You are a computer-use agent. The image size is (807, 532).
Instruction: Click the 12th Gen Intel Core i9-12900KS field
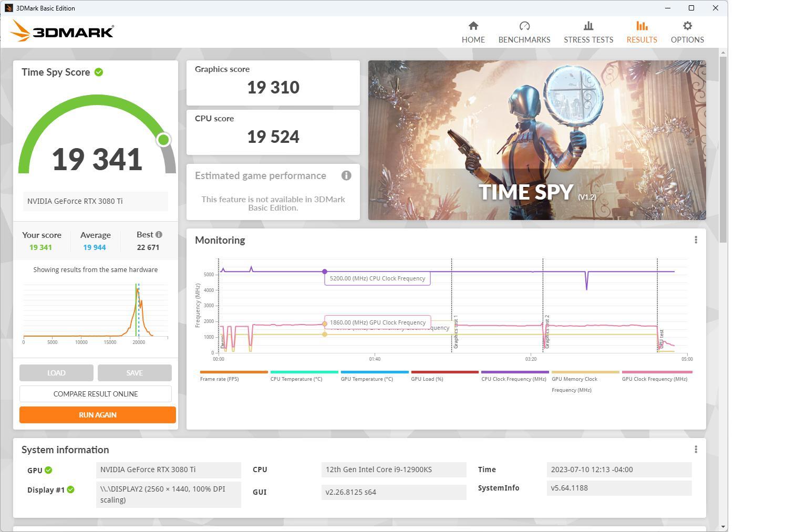coord(394,470)
